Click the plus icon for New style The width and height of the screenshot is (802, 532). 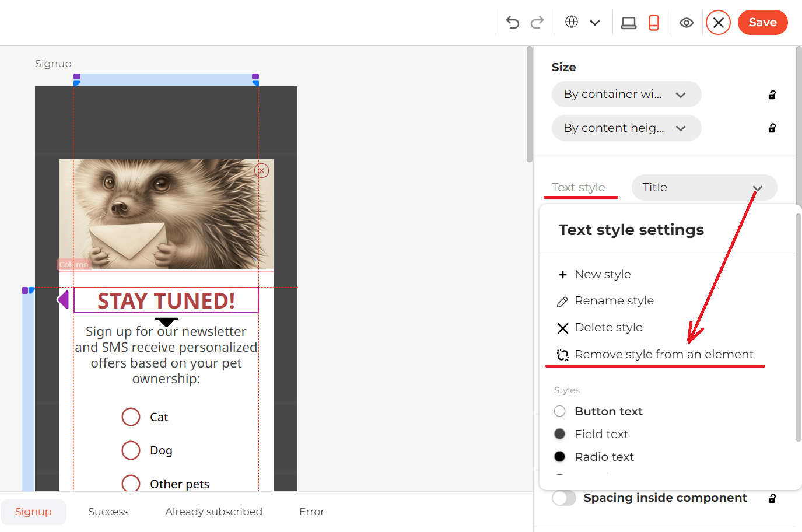click(x=562, y=274)
